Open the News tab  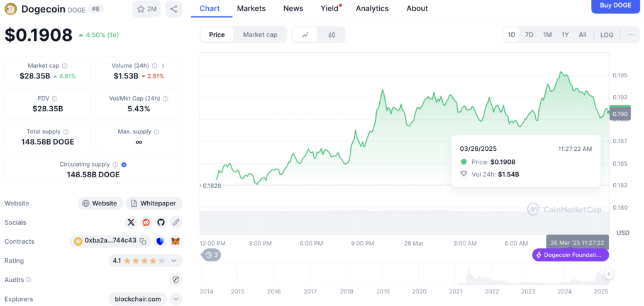click(x=293, y=8)
